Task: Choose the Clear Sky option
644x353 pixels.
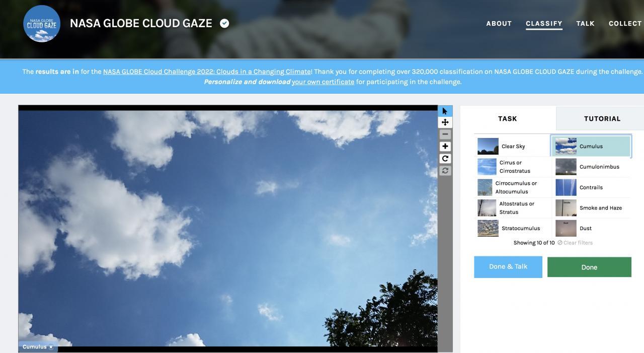Action: point(513,147)
